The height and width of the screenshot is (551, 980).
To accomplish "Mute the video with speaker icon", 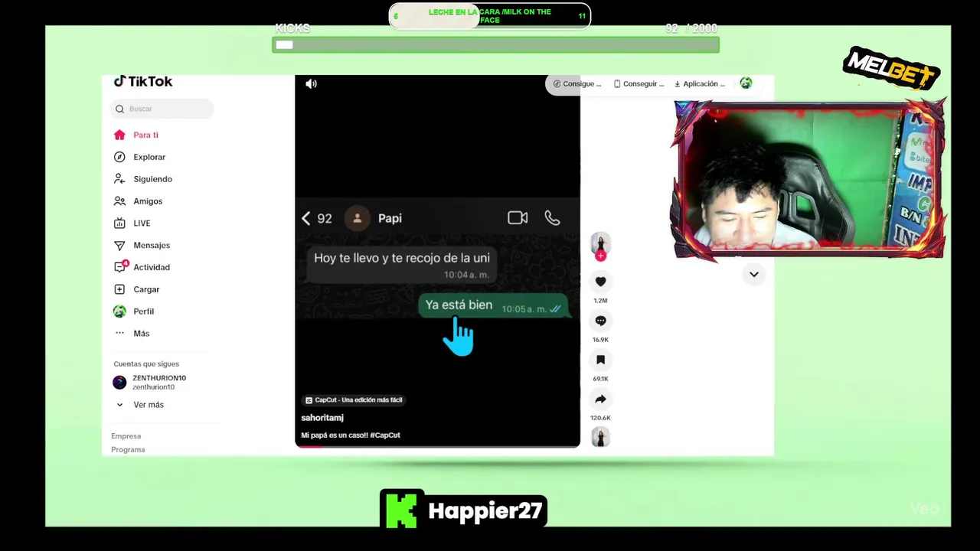I will [311, 84].
